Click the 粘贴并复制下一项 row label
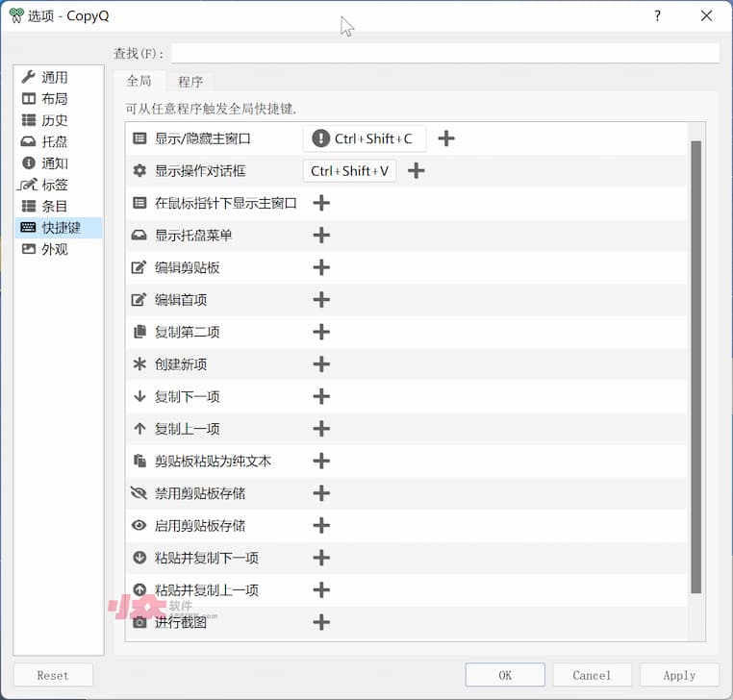Viewport: 733px width, 700px height. point(207,558)
